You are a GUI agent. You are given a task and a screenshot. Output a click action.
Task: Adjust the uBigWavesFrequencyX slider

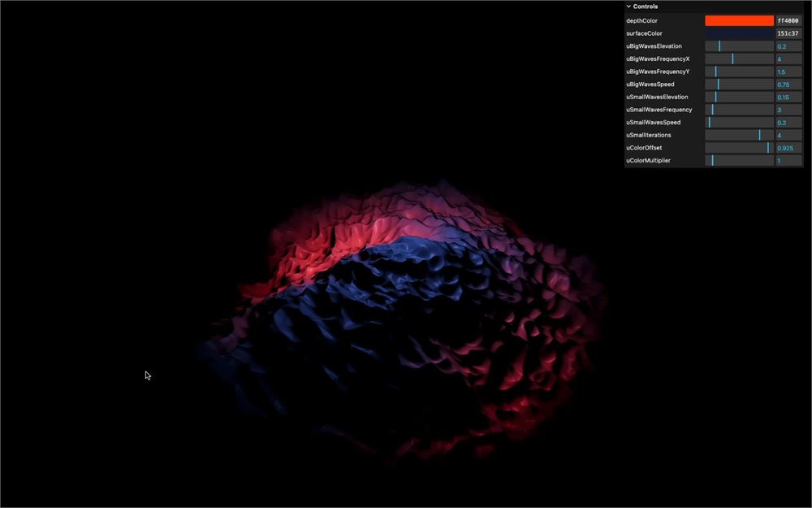(739, 59)
